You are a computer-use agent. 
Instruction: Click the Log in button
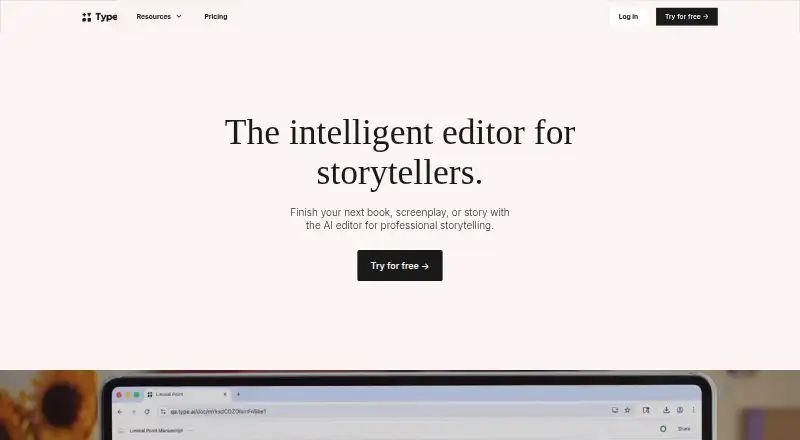(x=628, y=17)
